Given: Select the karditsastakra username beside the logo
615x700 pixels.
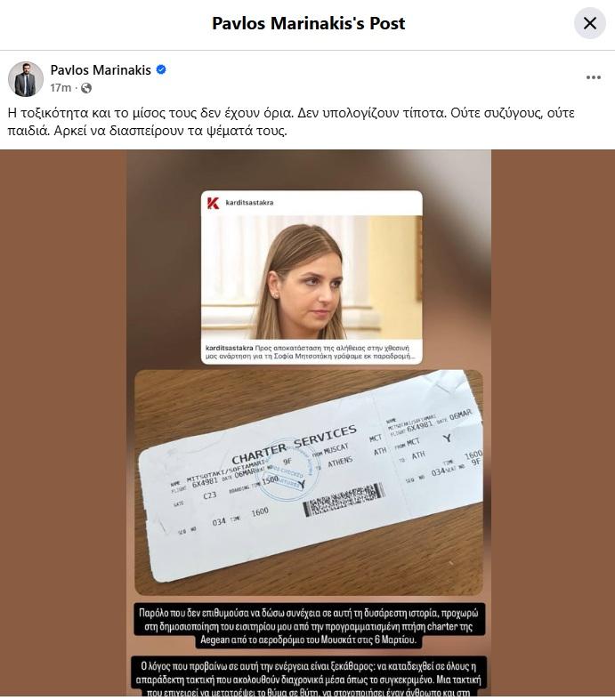Looking at the screenshot, I should tap(249, 203).
